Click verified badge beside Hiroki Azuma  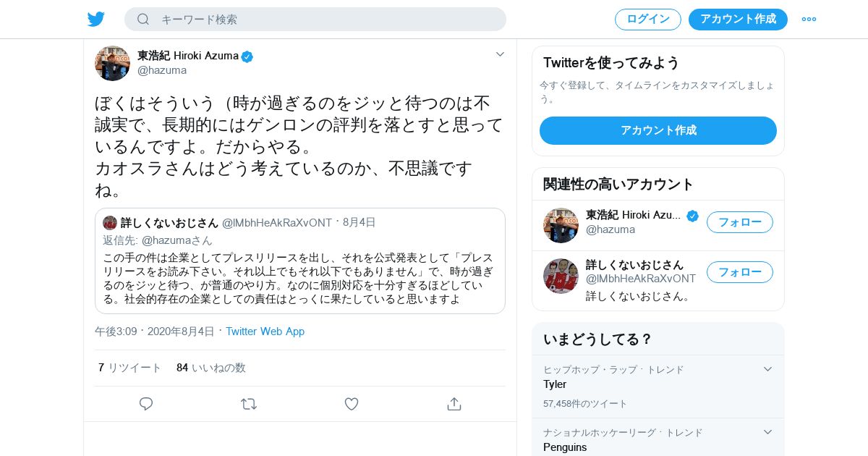[247, 56]
